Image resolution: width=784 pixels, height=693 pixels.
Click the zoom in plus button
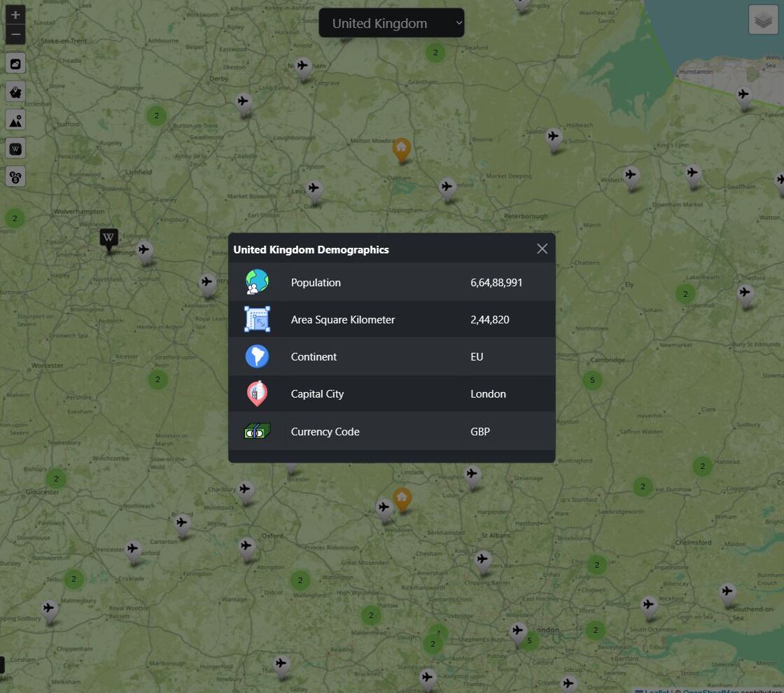[x=15, y=15]
